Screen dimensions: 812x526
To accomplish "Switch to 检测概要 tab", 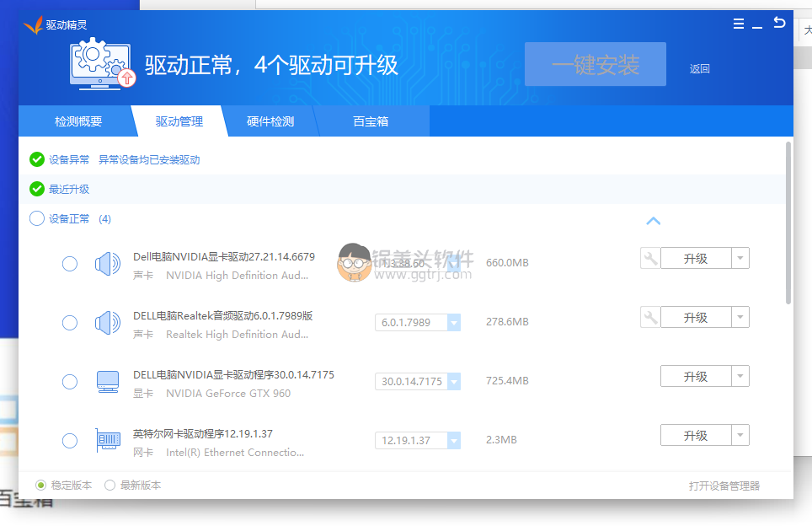I will [78, 121].
